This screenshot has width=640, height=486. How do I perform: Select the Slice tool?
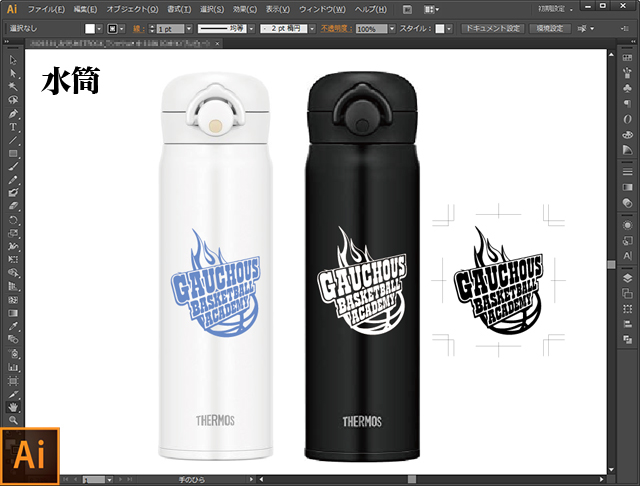click(13, 394)
